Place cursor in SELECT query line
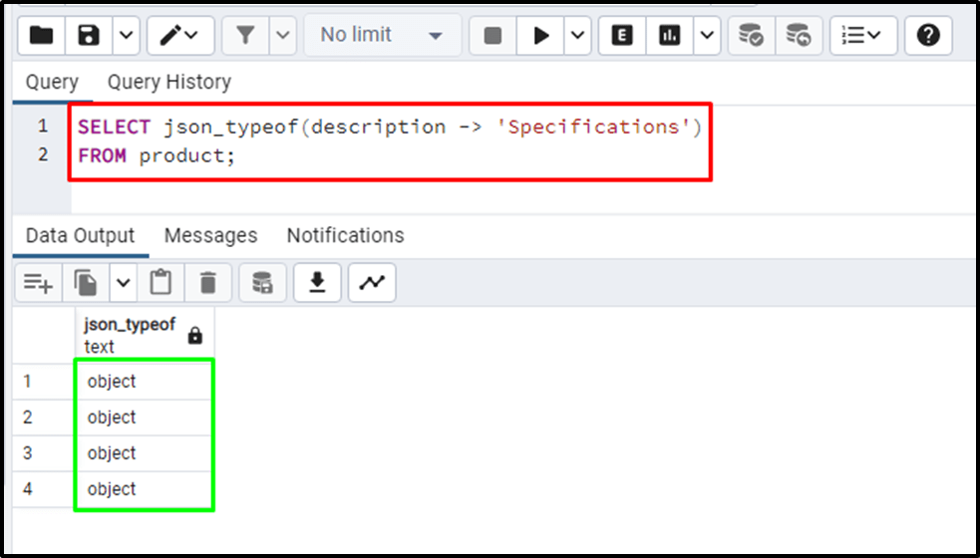Image resolution: width=980 pixels, height=558 pixels. click(390, 127)
